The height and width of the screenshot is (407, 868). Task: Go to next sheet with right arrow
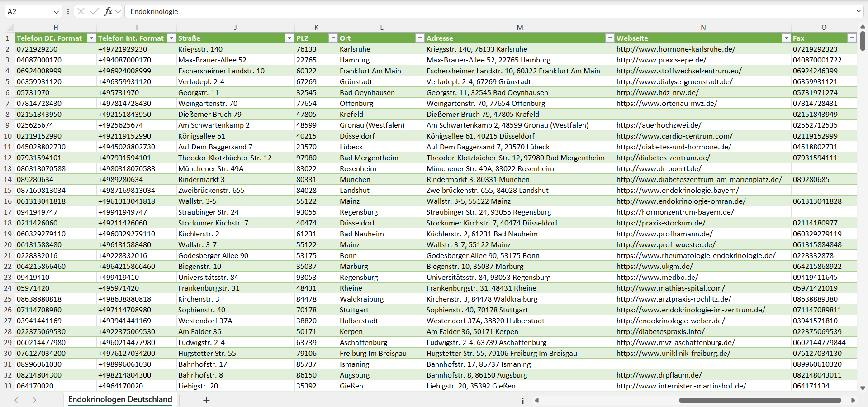pos(34,400)
